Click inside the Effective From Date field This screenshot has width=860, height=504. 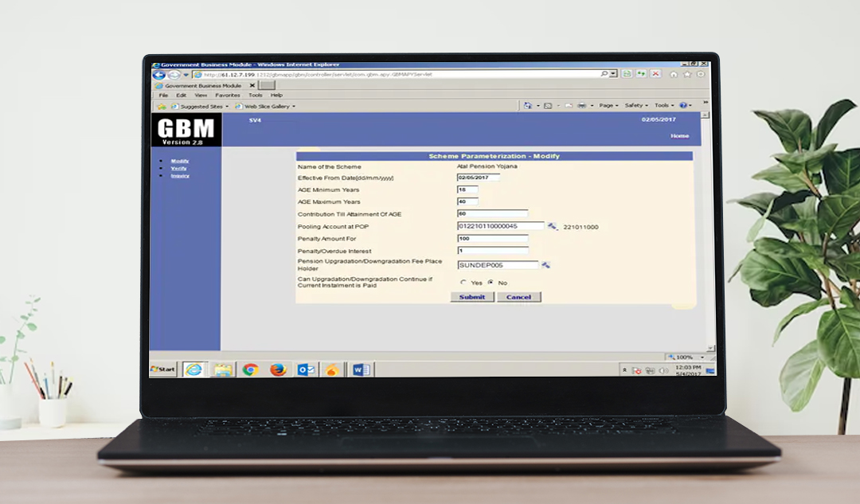[x=479, y=175]
